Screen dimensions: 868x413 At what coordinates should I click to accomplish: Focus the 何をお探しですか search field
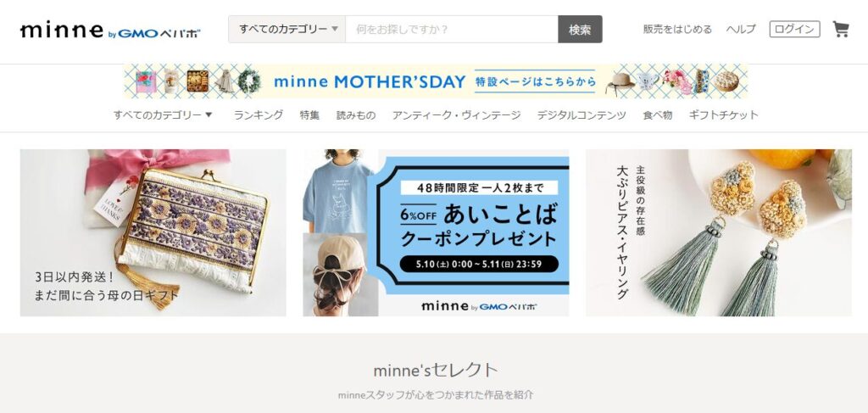pos(452,30)
